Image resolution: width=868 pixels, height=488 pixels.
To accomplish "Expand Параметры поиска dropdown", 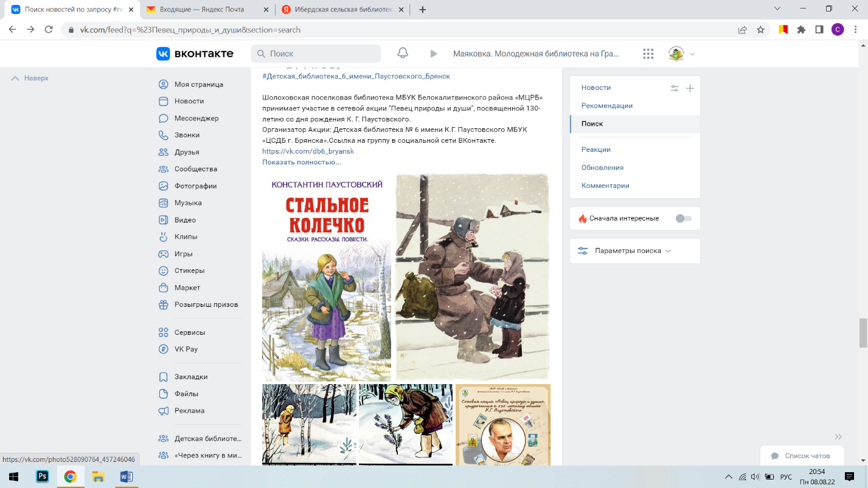I will tap(633, 250).
